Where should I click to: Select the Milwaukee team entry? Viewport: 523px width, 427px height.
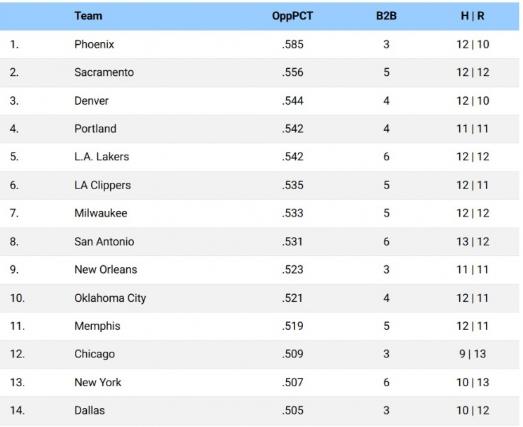coord(101,213)
